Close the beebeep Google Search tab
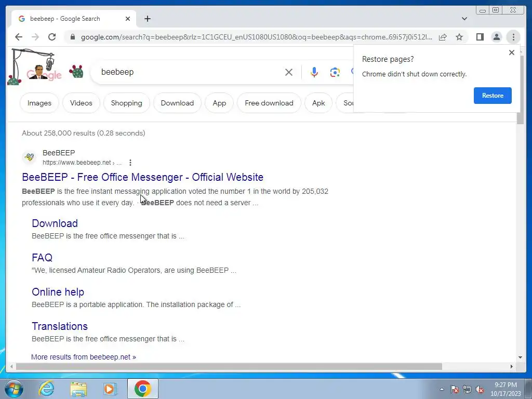 [x=128, y=19]
